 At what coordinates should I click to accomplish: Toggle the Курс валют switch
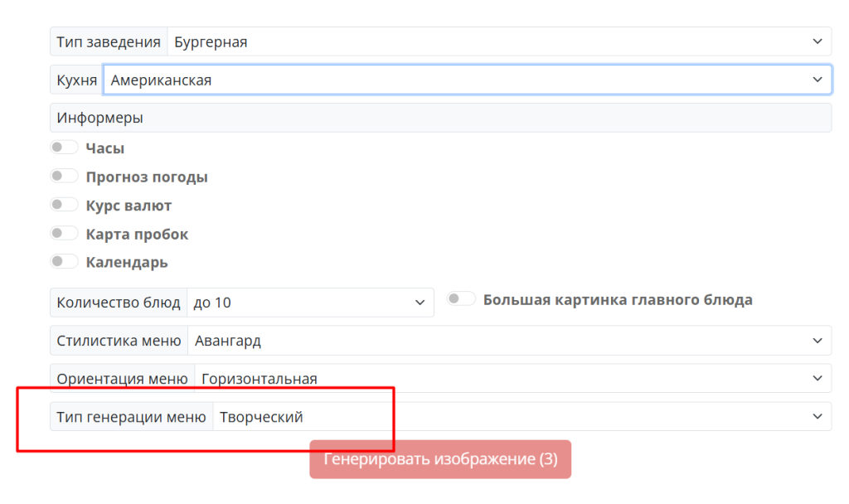tap(64, 205)
